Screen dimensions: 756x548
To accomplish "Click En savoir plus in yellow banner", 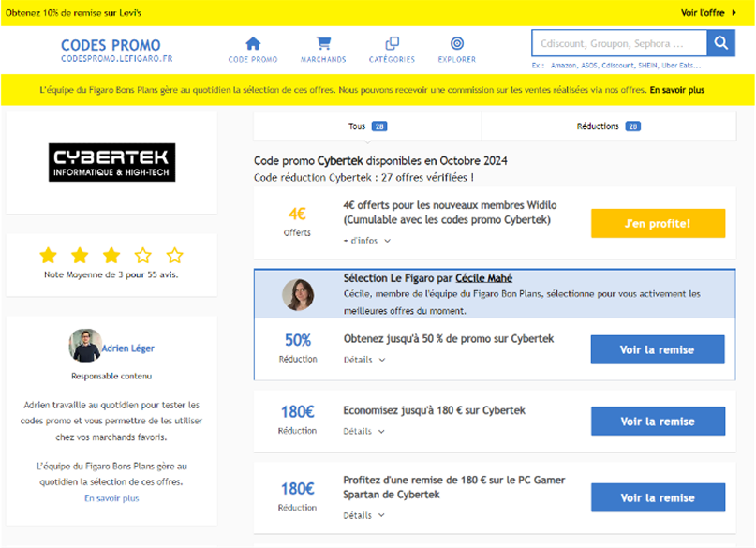I will click(677, 90).
